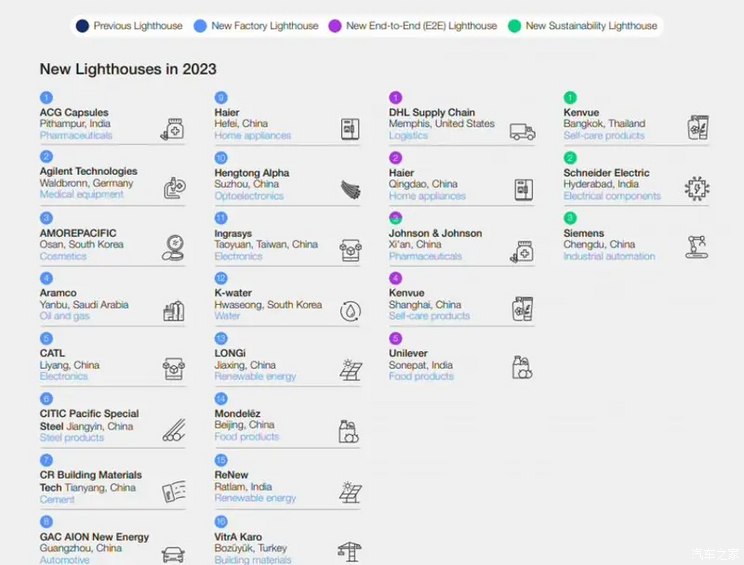Viewport: 744px width, 565px height.
Task: Click the water droplet icon beside K-water
Action: pos(351,310)
